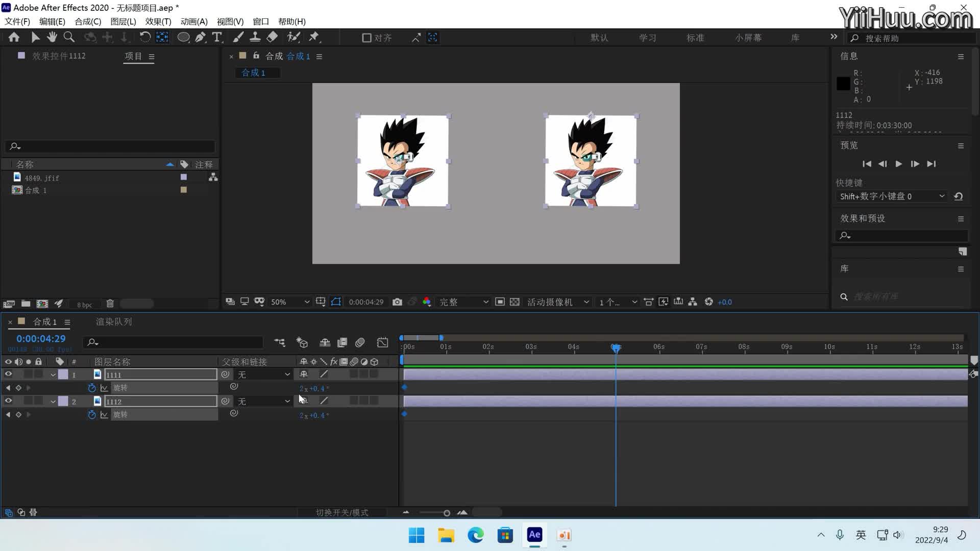Select the Brush tool
Screen dimensions: 980x551
[238, 37]
